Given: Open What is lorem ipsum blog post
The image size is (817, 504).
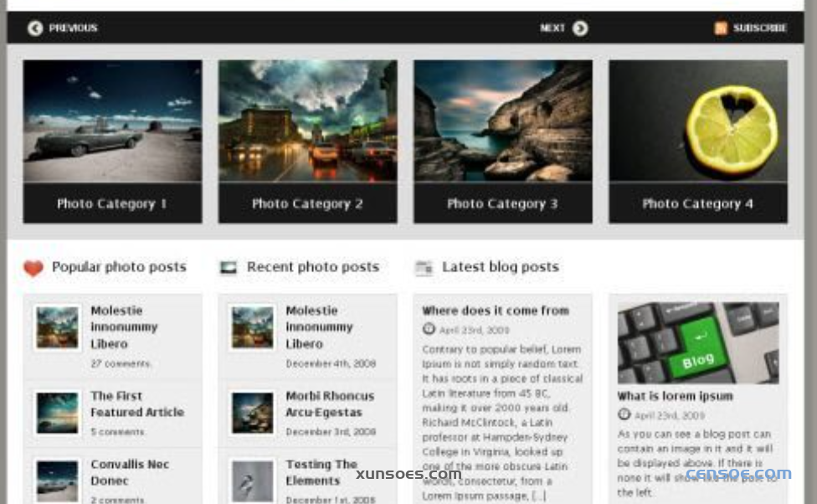Looking at the screenshot, I should [x=675, y=396].
